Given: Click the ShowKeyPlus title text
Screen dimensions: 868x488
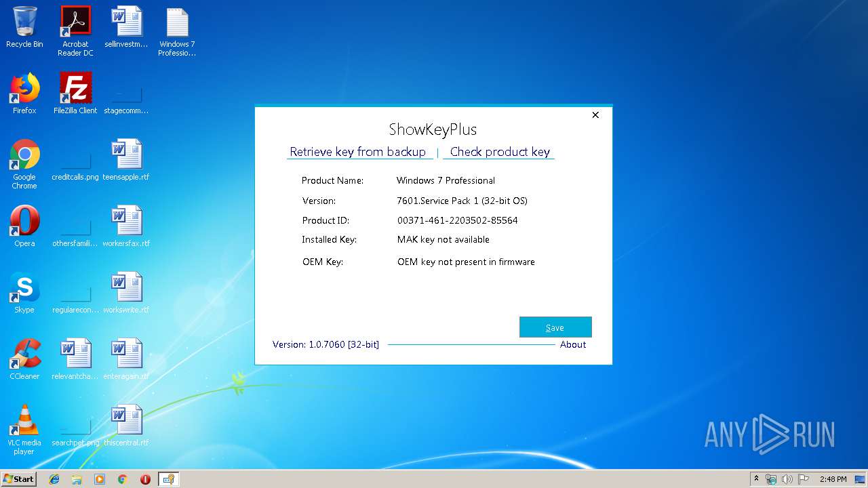Looking at the screenshot, I should click(x=433, y=129).
